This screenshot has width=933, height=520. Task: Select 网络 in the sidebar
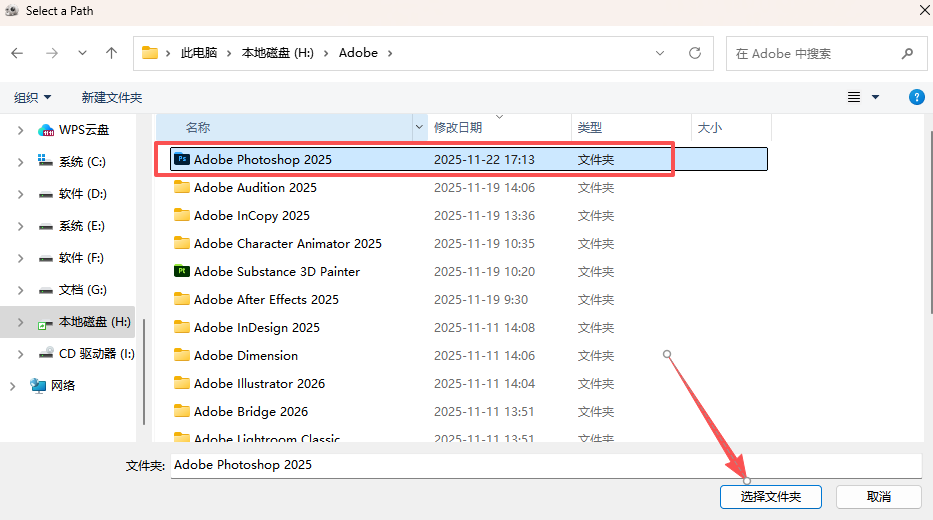tap(53, 386)
